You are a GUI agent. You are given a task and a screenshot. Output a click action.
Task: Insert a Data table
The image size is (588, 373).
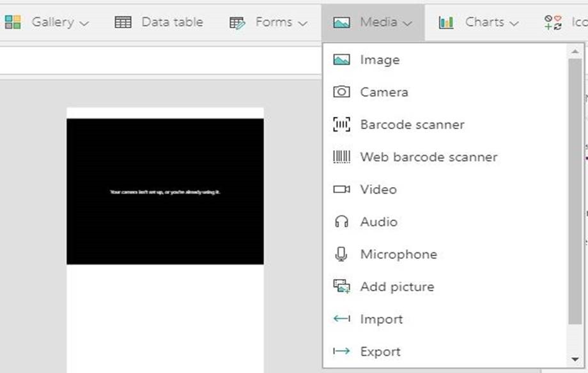tap(159, 22)
